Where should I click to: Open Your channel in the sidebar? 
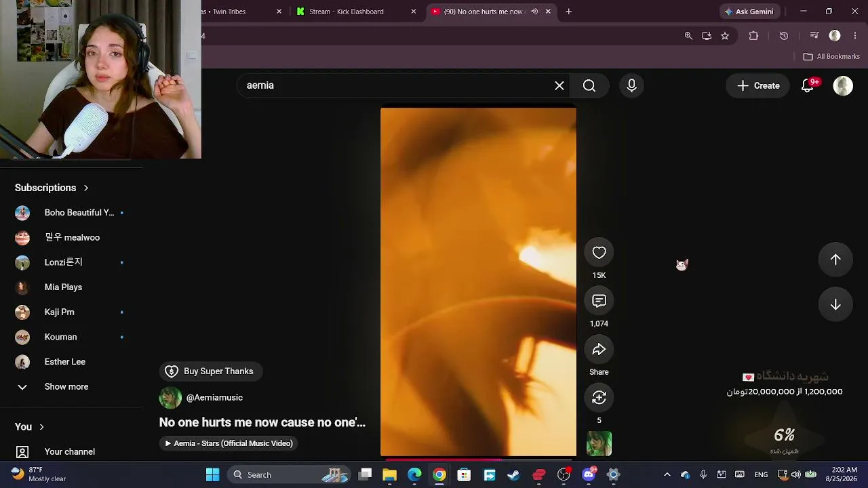point(71,452)
